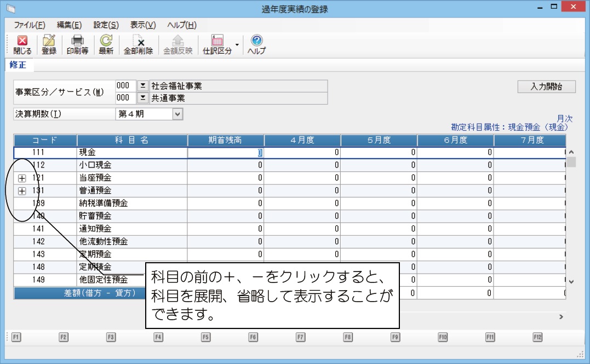Click the 現金 期首残高 input cell
The width and height of the screenshot is (590, 364).
[x=225, y=153]
